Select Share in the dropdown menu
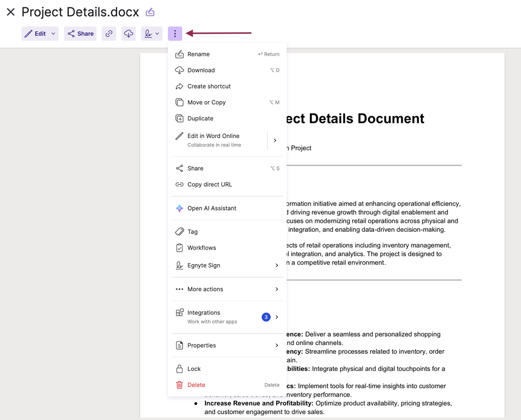The image size is (521, 420). (x=227, y=168)
